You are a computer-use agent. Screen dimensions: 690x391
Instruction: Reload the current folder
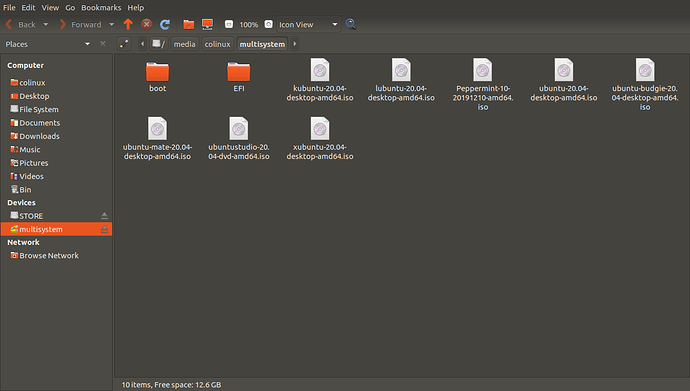[x=165, y=25]
